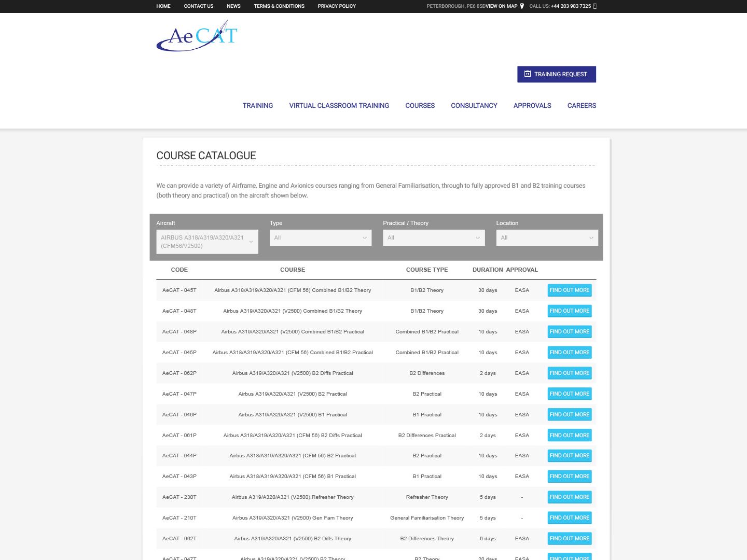The image size is (747, 560).
Task: Select Approvals in the main navigation
Action: 532,105
